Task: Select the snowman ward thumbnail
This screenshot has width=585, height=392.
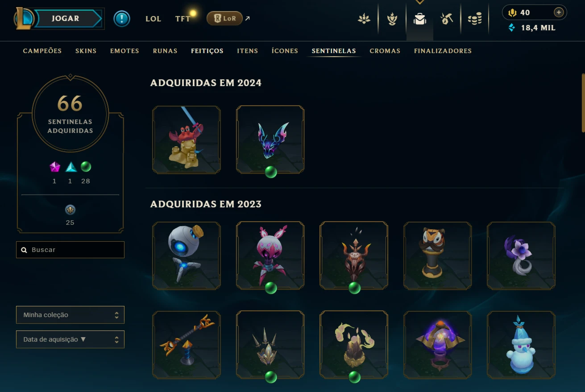Action: pyautogui.click(x=521, y=345)
